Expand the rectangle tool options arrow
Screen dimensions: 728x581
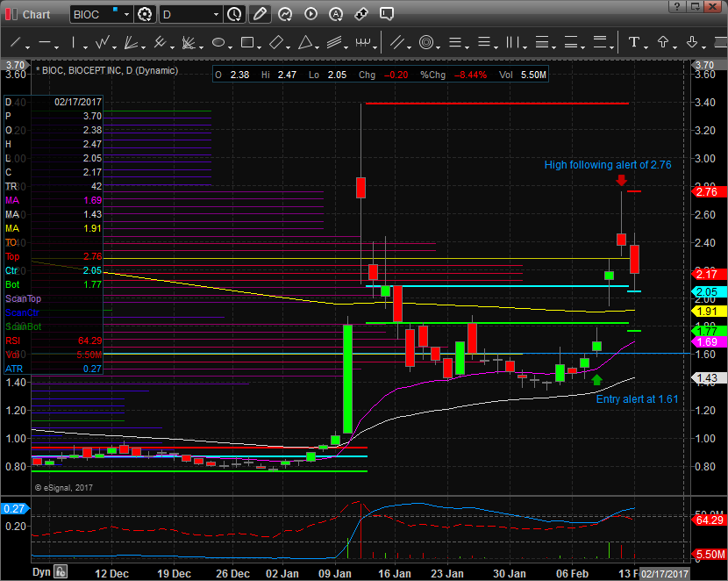[259, 47]
